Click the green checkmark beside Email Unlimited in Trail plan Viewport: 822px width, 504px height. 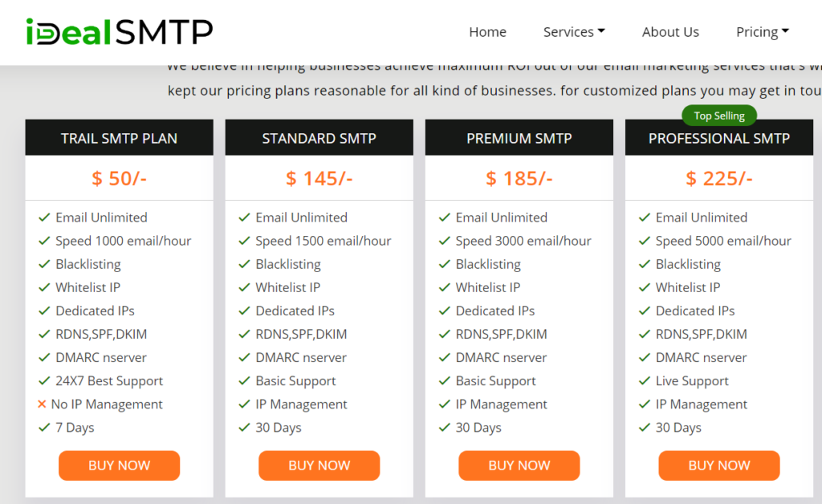coord(43,217)
